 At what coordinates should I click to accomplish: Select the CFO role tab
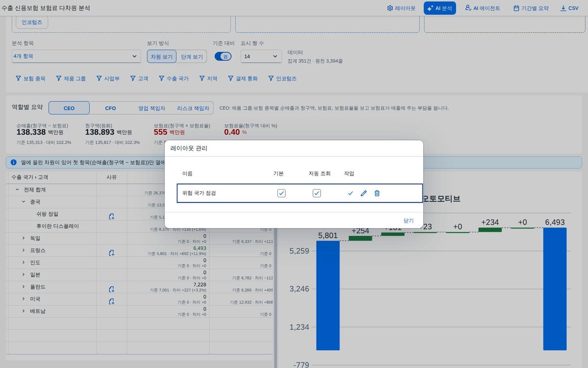110,108
